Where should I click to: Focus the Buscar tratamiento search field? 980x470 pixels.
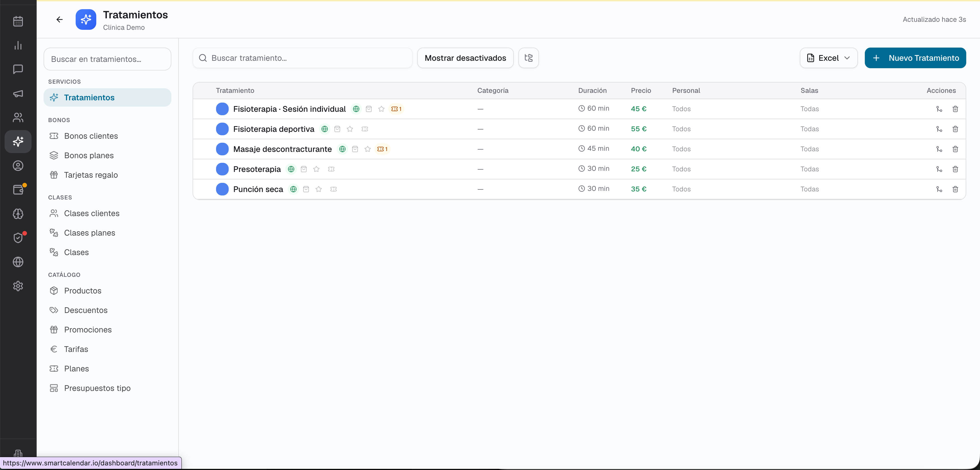click(302, 58)
